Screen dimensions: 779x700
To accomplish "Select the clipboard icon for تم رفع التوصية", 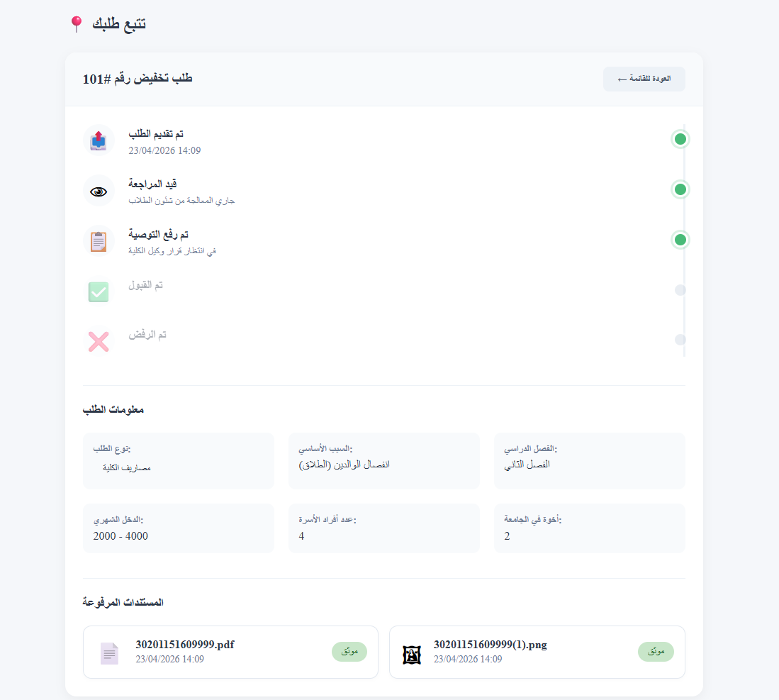I will coord(99,240).
